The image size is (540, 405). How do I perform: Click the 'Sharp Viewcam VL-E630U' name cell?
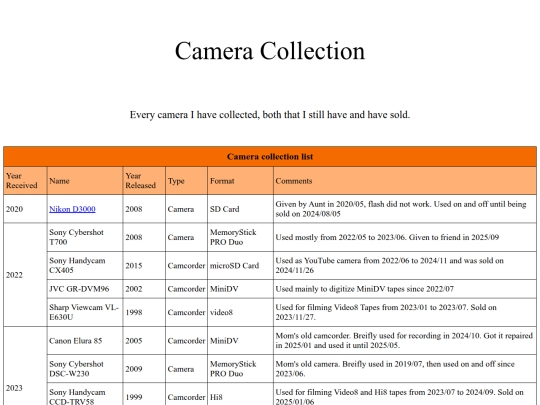click(x=85, y=312)
